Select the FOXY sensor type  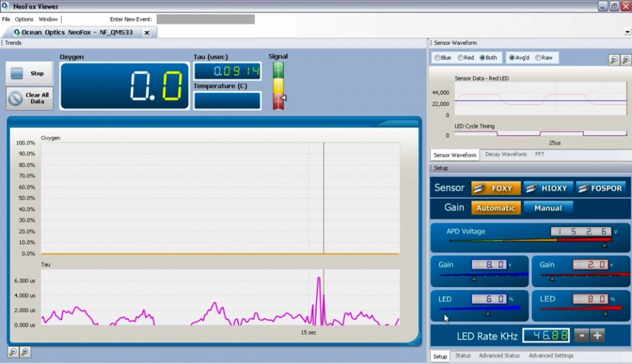click(x=496, y=188)
